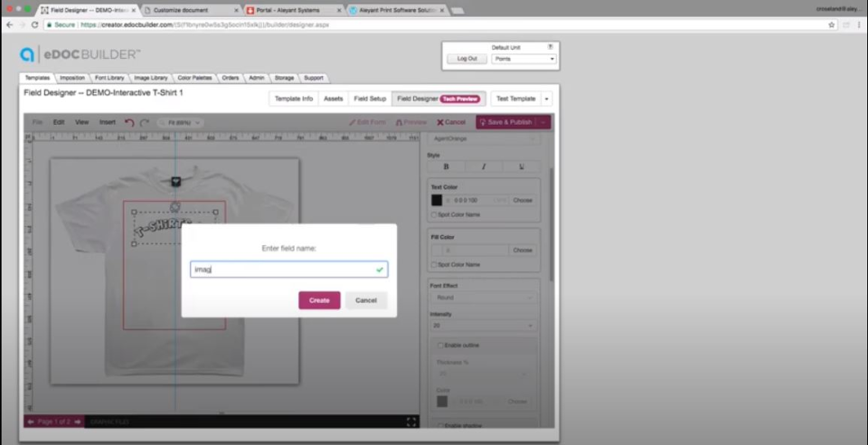Select the Field Designer tab
The width and height of the screenshot is (868, 445).
(x=439, y=99)
